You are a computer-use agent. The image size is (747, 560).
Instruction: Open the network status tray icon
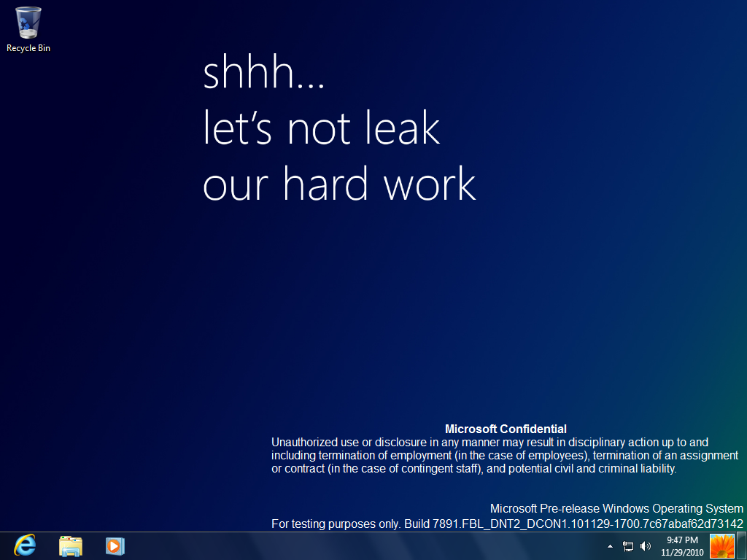[628, 546]
